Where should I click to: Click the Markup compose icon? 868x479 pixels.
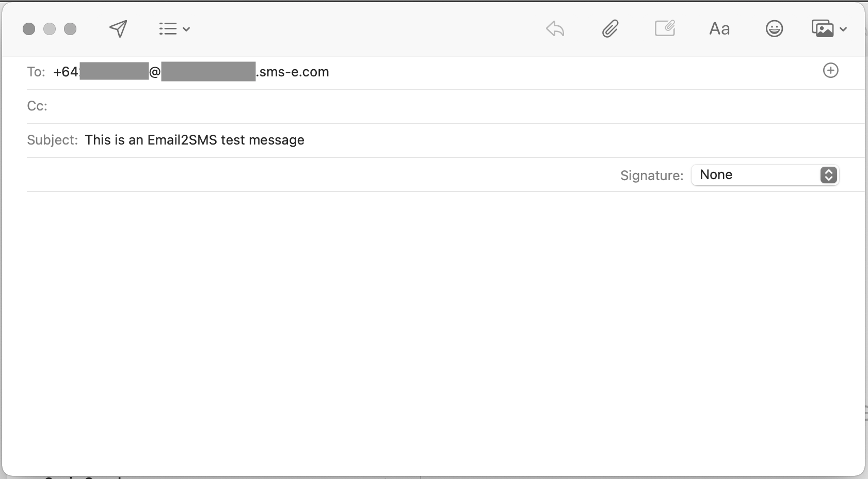click(x=665, y=28)
